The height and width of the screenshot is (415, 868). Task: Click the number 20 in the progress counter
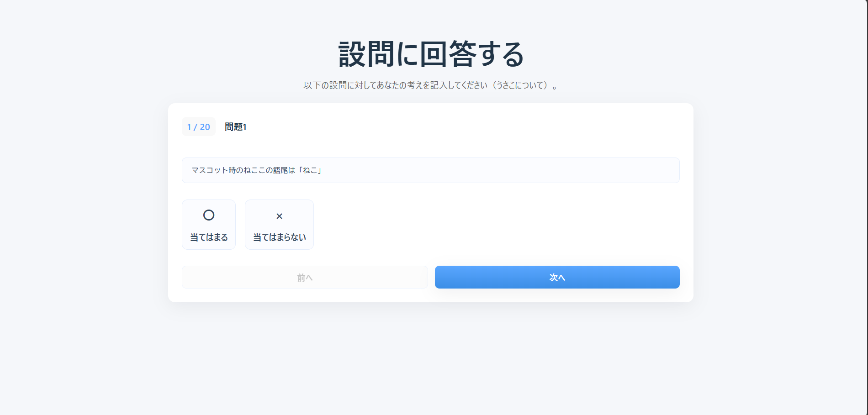205,127
